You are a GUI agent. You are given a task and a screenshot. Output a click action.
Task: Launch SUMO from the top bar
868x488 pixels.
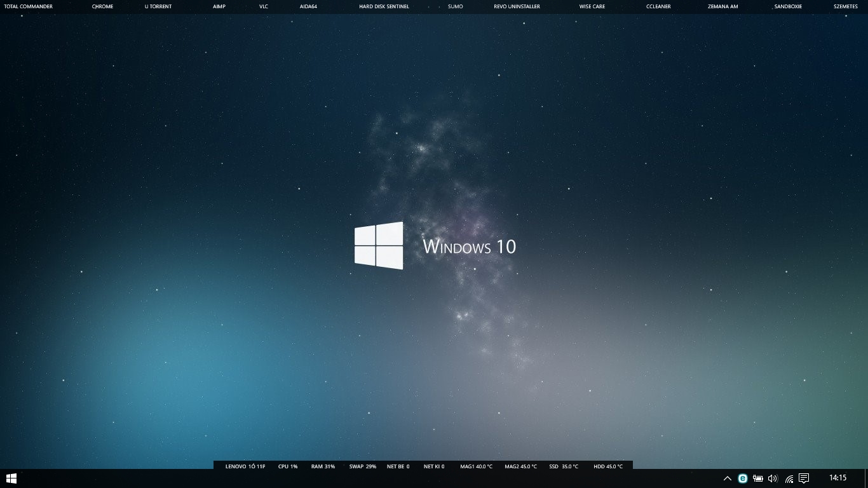456,6
